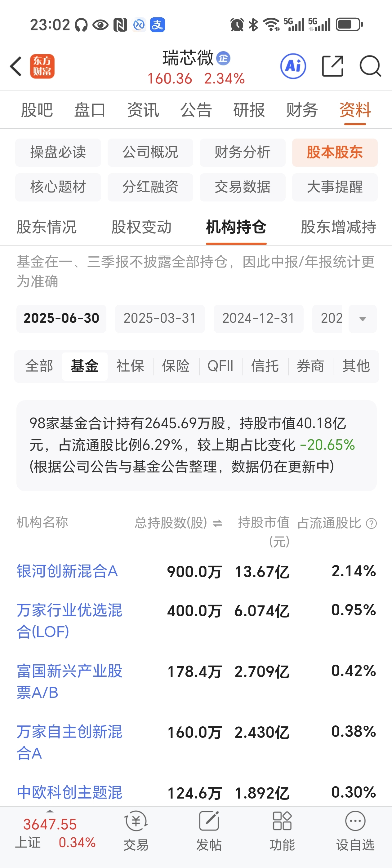Open the 交易 icon in bottom bar

click(x=136, y=821)
